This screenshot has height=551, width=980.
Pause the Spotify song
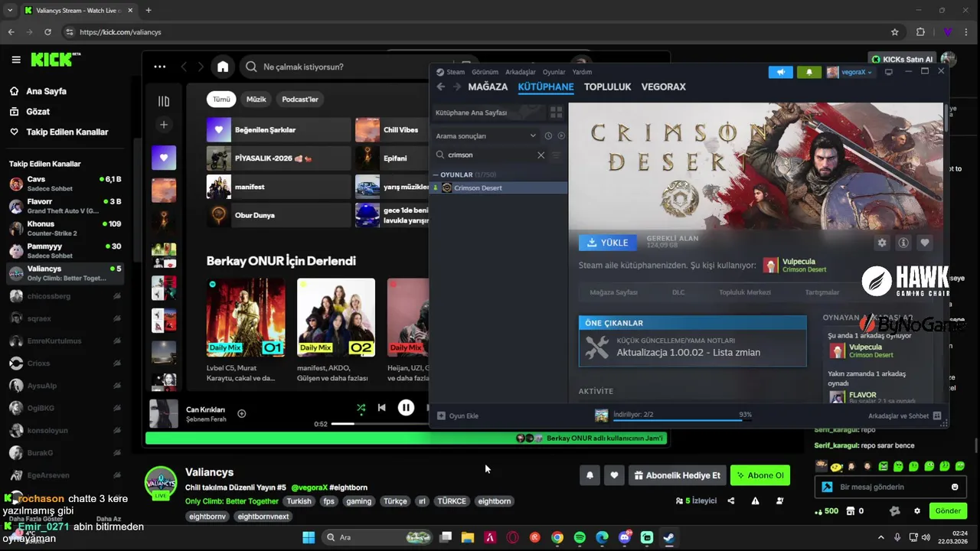(406, 408)
